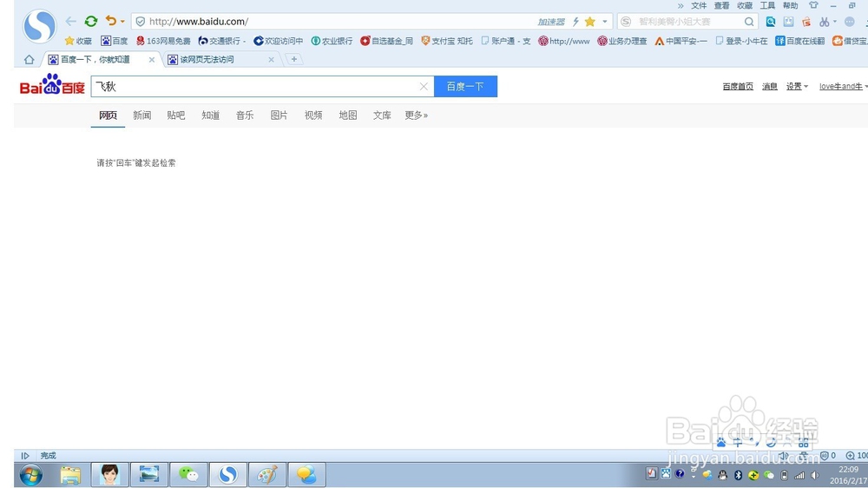868x488 pixels.
Task: Open the 百度首页 link
Action: (737, 87)
